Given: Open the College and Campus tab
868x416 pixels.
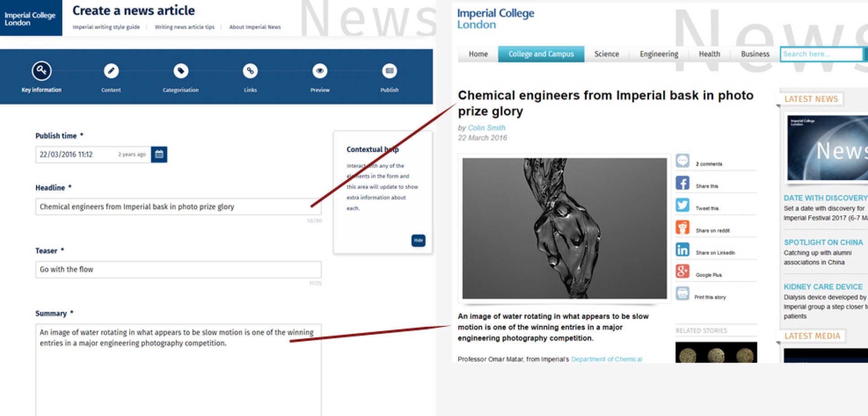Looking at the screenshot, I should (x=541, y=54).
